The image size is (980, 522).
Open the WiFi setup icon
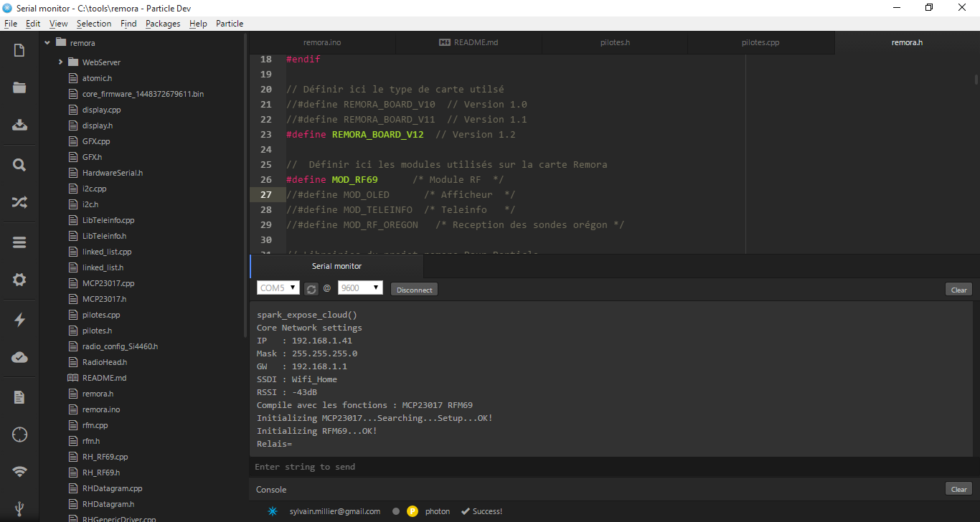[19, 472]
